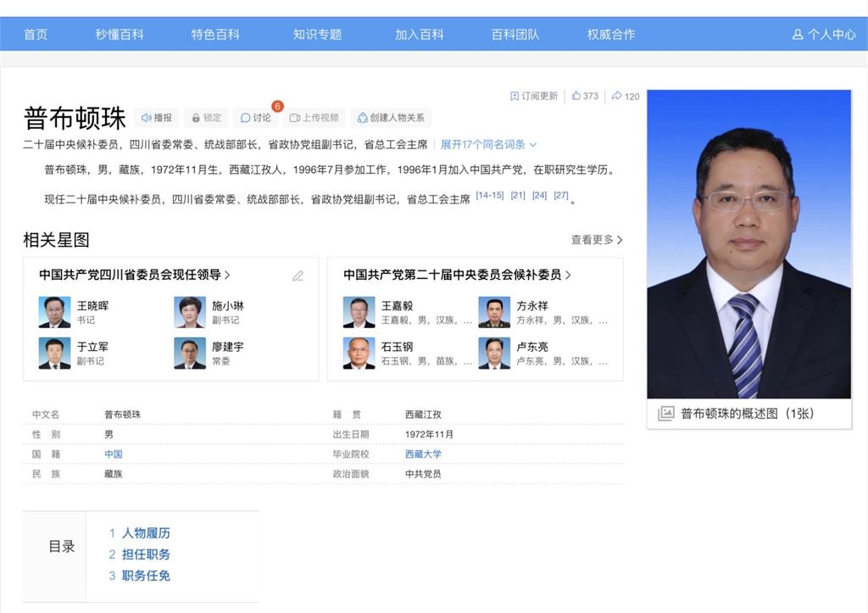Open 权威合作 navigation item
The height and width of the screenshot is (613, 868).
pyautogui.click(x=610, y=34)
